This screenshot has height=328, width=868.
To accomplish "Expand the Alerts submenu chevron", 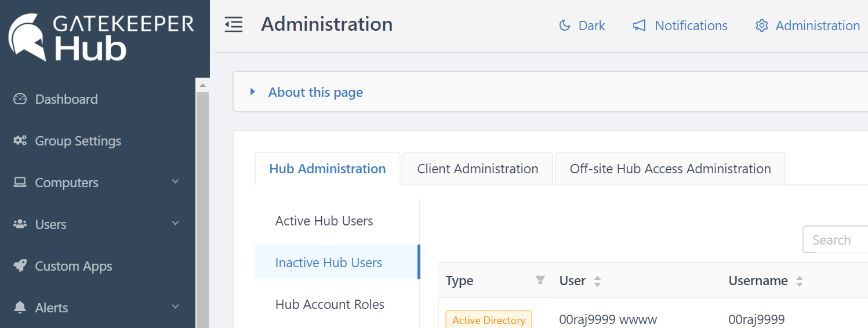I will click(x=176, y=307).
